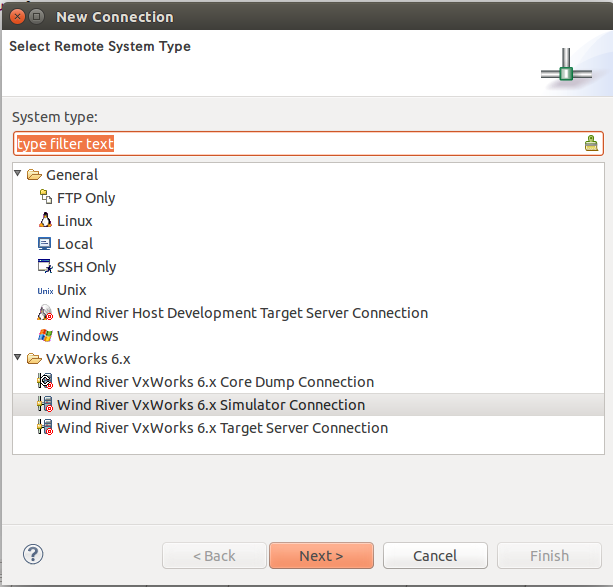
Task: Click the Simulator Connection icon
Action: coord(45,404)
